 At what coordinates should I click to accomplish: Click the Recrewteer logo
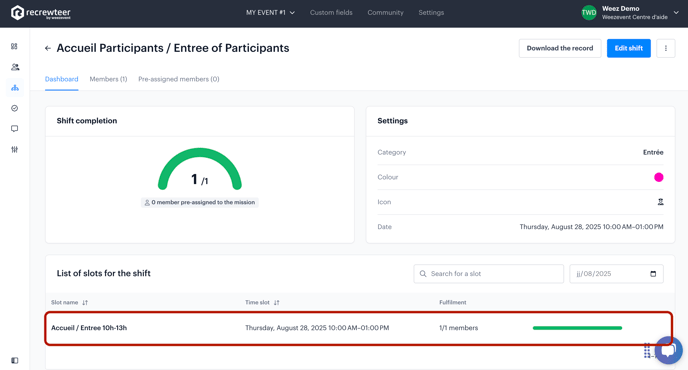click(x=40, y=13)
